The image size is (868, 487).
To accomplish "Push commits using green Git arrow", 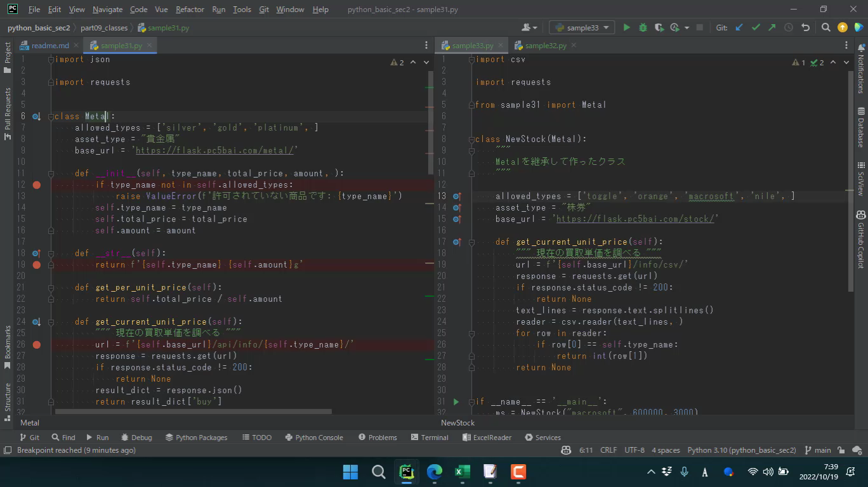I will pos(772,27).
